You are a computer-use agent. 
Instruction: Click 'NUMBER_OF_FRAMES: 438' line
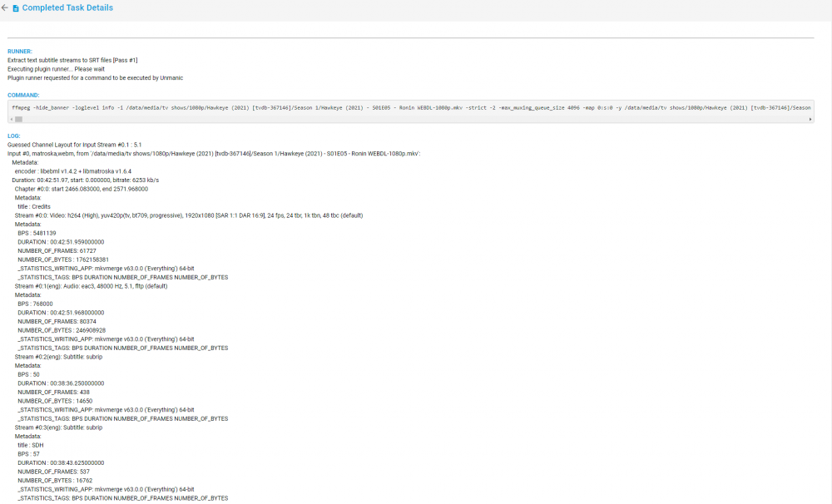pos(53,393)
